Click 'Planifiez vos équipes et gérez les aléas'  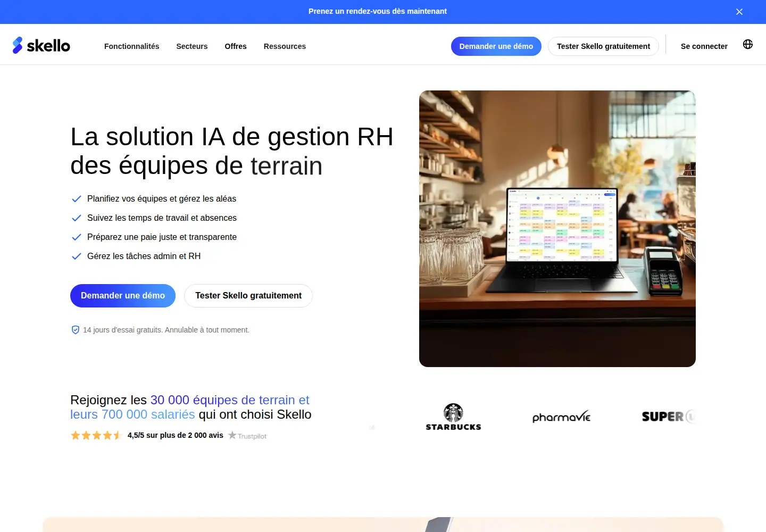(162, 199)
